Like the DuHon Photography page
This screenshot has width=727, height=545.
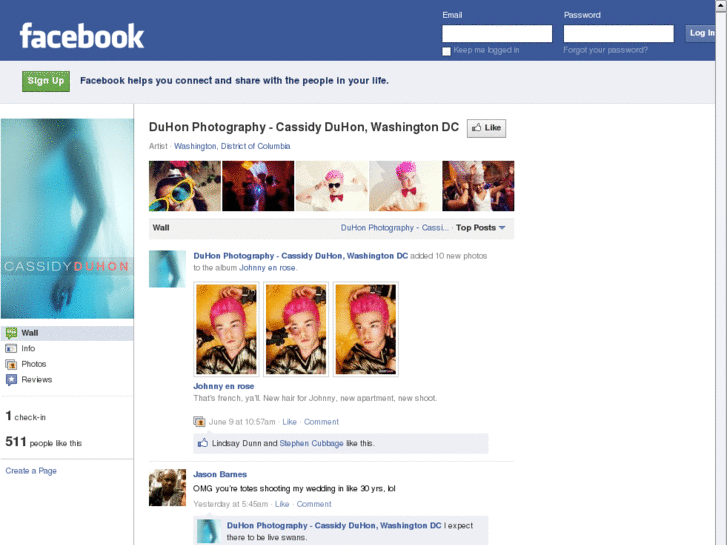coord(486,128)
